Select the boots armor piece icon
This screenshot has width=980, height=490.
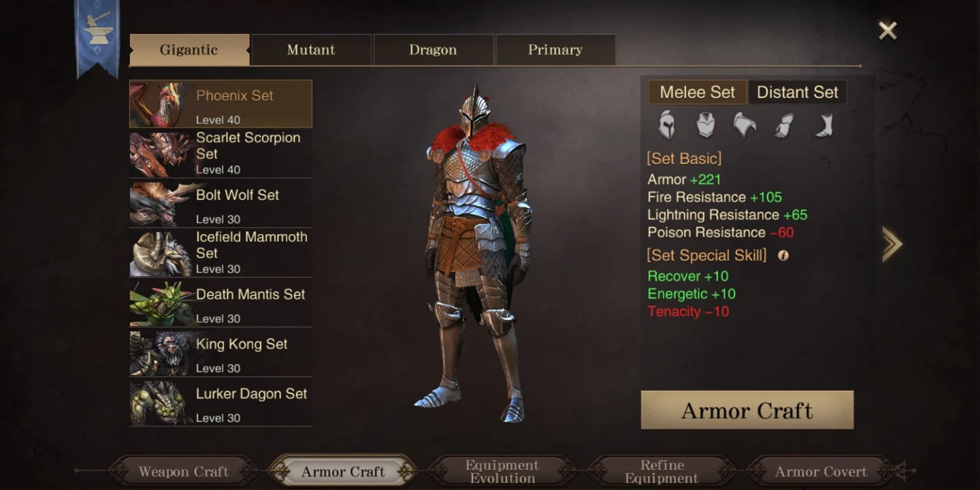tap(824, 125)
